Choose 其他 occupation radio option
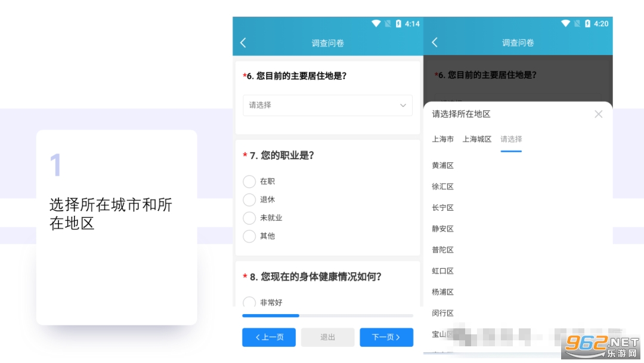 [249, 236]
